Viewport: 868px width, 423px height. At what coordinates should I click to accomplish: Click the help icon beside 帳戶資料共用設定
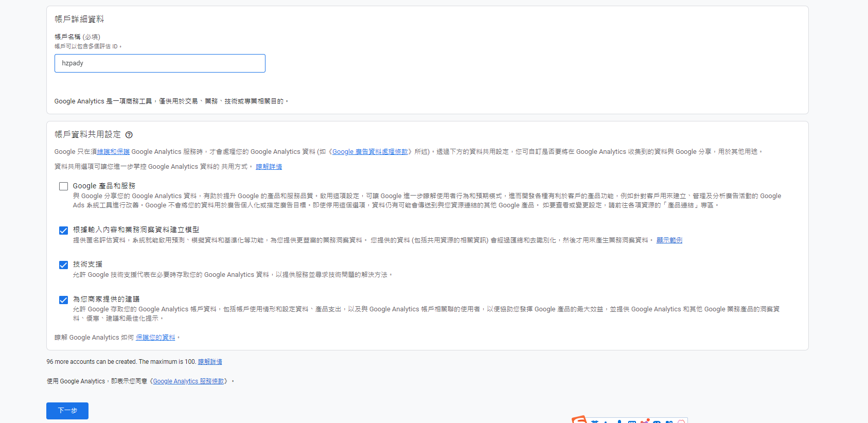click(x=129, y=135)
